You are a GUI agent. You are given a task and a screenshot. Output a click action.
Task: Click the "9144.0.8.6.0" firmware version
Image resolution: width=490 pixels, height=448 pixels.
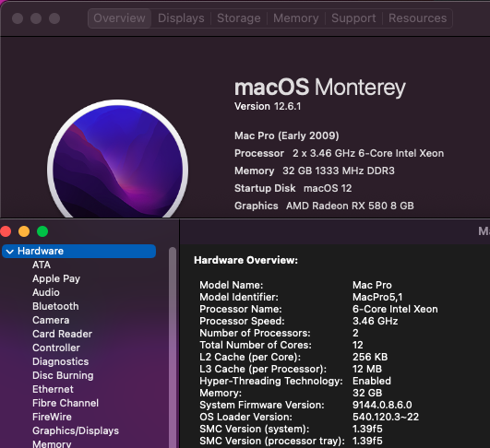click(382, 405)
